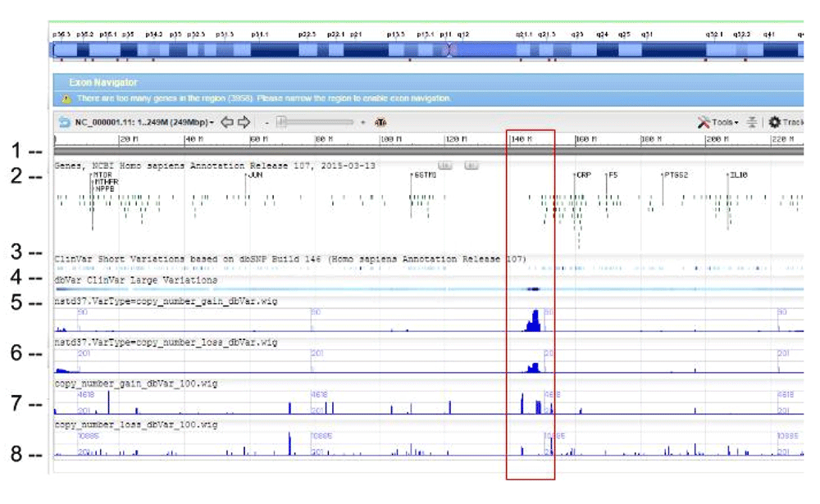Click the dark segment in dbVar ClinVar Large Variations bar
This screenshot has height=504, width=820.
tap(533, 289)
